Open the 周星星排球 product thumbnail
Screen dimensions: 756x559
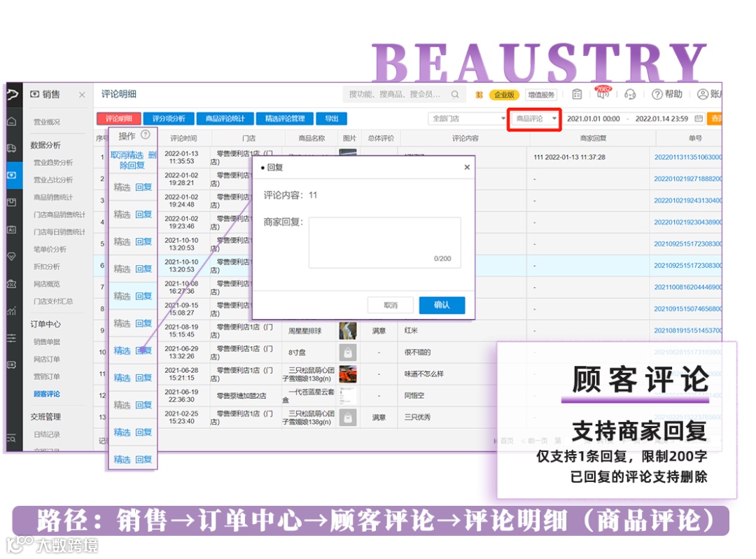(x=348, y=331)
